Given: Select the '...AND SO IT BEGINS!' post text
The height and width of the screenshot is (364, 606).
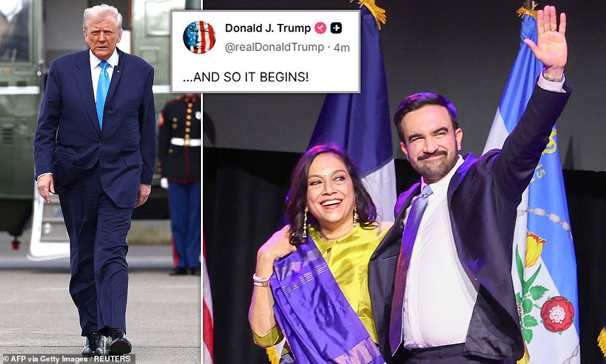Looking at the screenshot, I should tap(246, 77).
